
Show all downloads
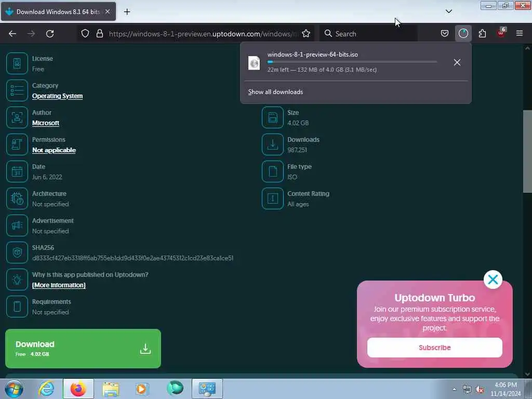point(275,92)
